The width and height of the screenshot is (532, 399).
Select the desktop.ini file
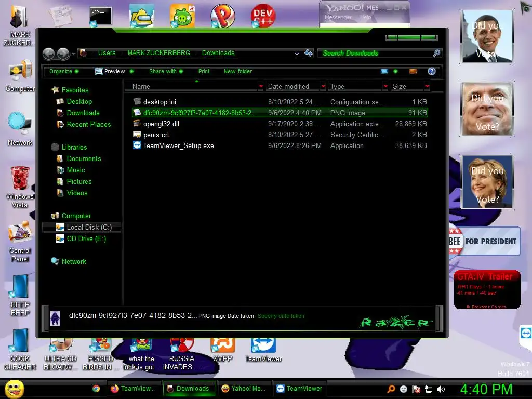click(280, 102)
